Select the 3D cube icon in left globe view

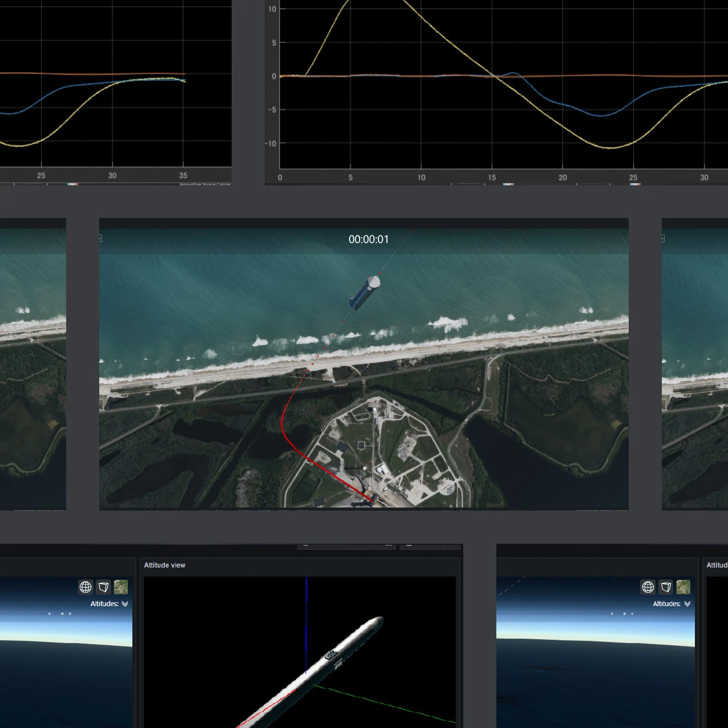tap(103, 587)
